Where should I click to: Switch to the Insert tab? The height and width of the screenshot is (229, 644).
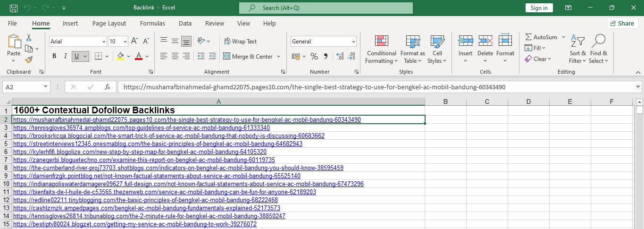pyautogui.click(x=70, y=23)
